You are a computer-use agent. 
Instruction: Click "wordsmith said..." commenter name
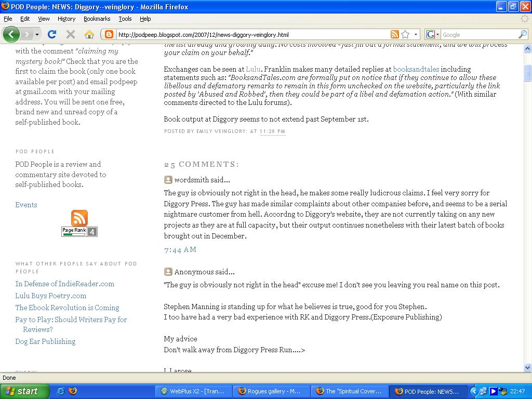(202, 180)
